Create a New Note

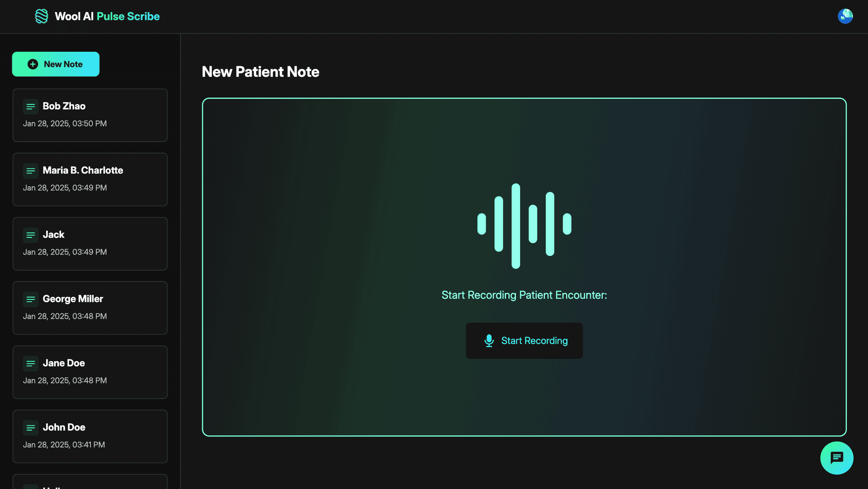click(56, 64)
